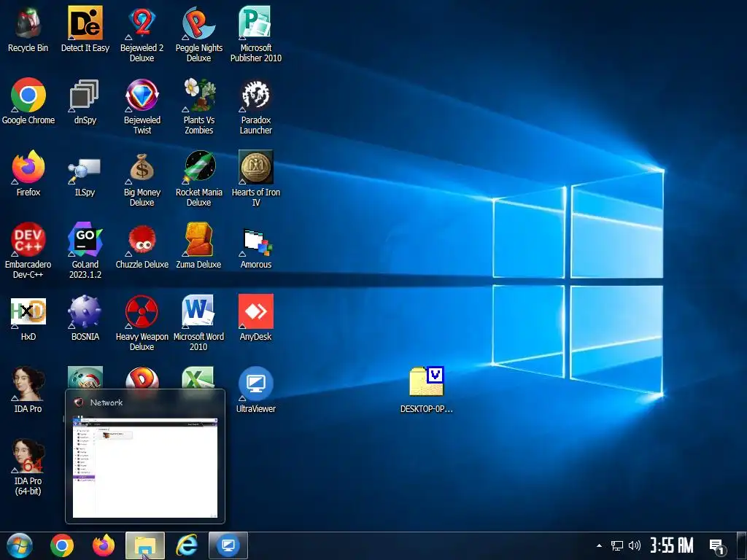The height and width of the screenshot is (560, 747).
Task: Open Microsoft Publisher 2010 shortcut
Action: click(x=256, y=34)
